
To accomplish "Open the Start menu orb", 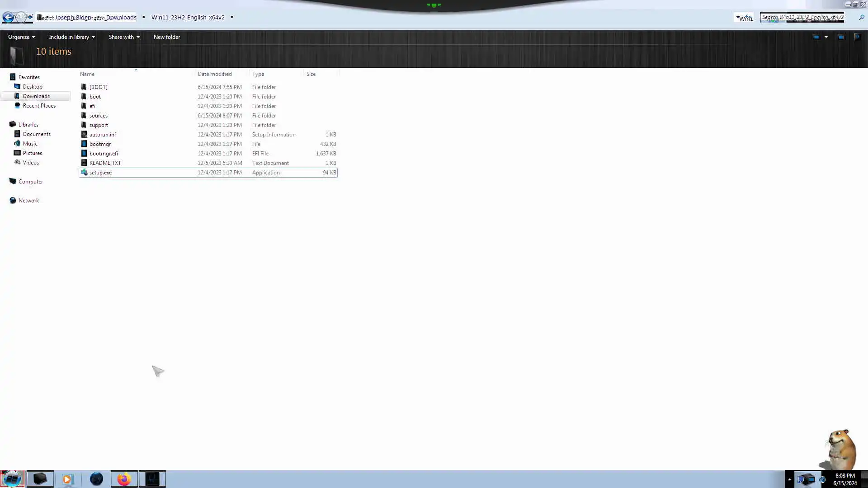I will coord(12,479).
